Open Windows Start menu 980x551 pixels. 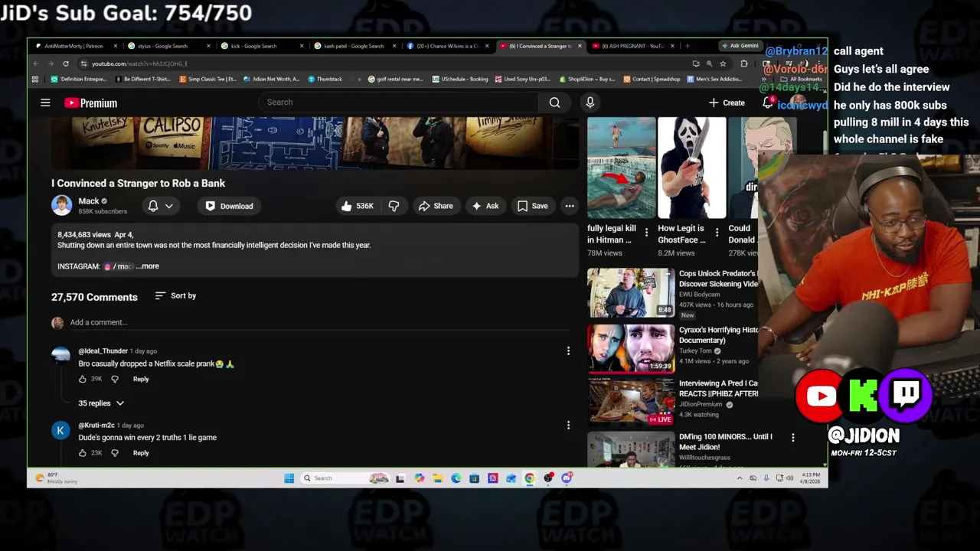tap(289, 478)
